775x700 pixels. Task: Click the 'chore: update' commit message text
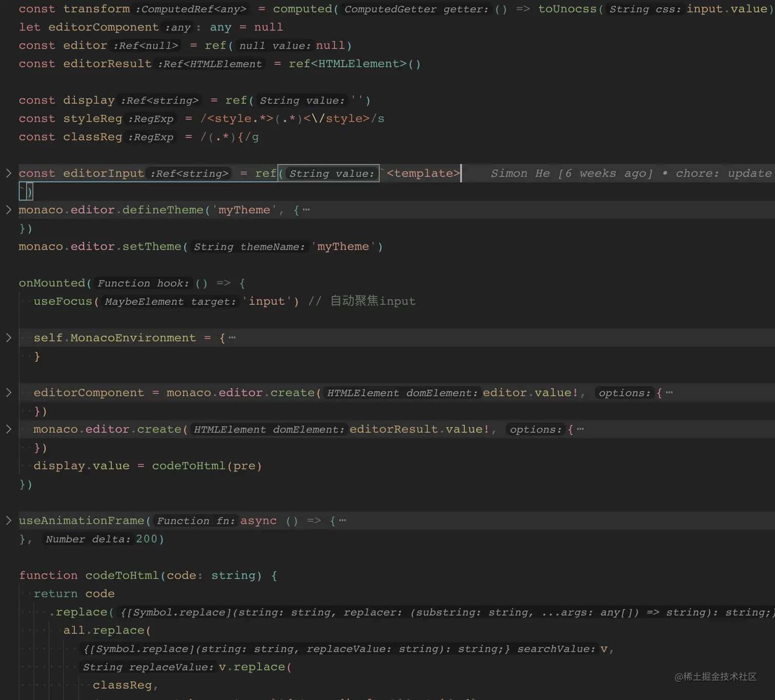(x=723, y=173)
